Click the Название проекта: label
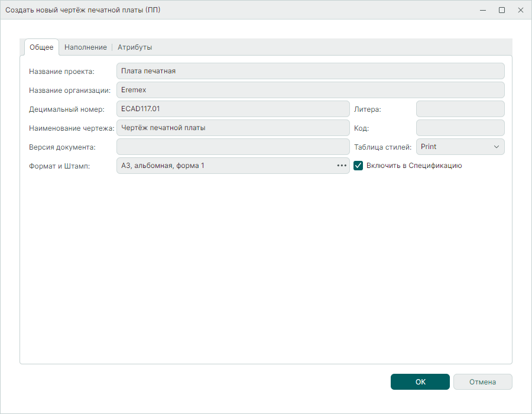 (x=61, y=71)
